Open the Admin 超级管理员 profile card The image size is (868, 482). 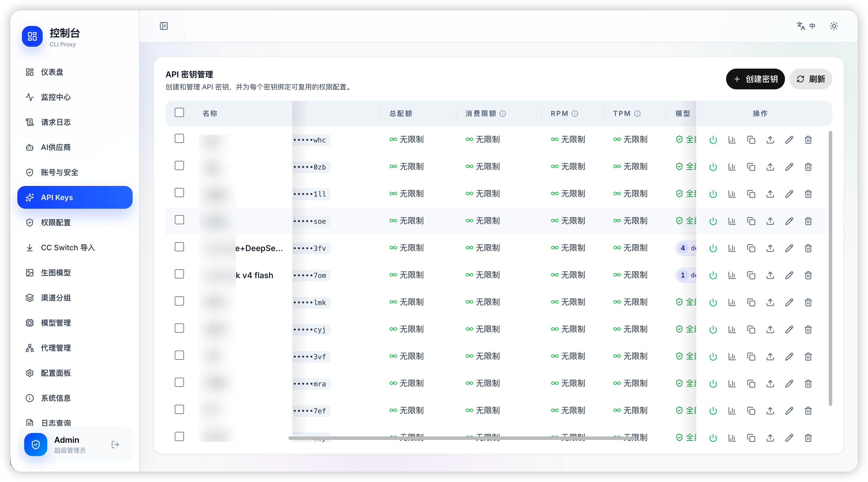[x=75, y=444]
